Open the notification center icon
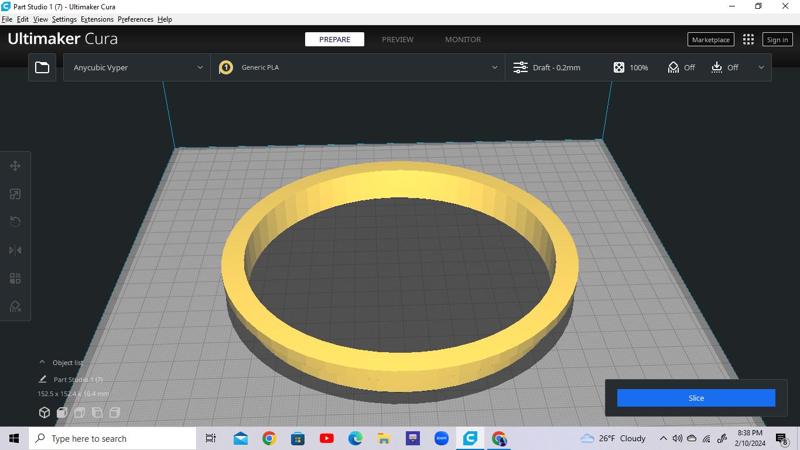The image size is (800, 450). (x=781, y=438)
